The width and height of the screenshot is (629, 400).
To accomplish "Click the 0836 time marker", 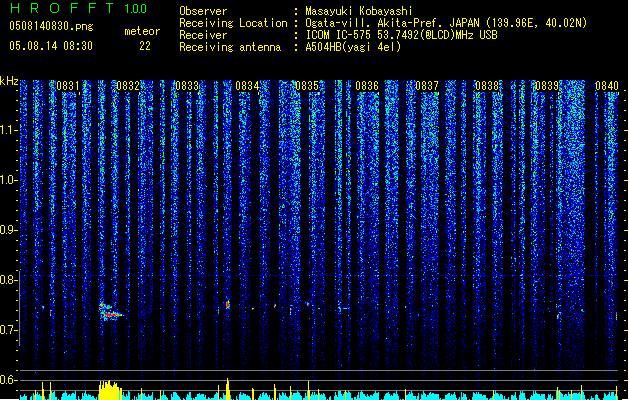I will click(367, 86).
